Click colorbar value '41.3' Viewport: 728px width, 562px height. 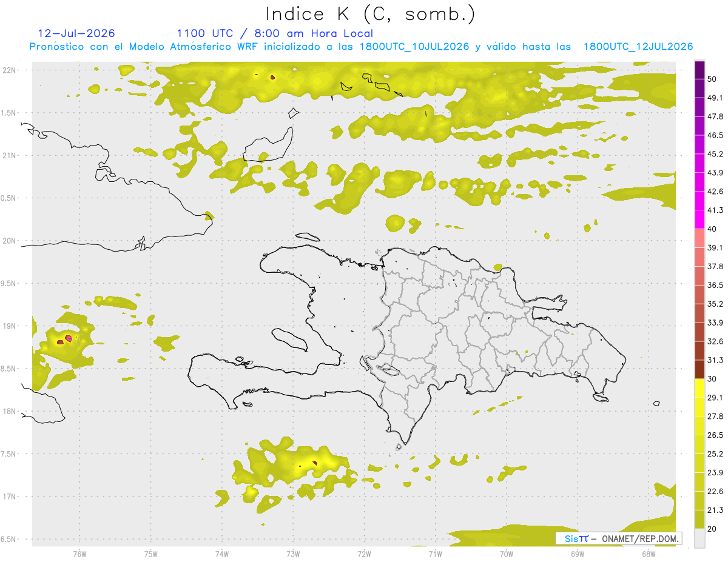(x=715, y=211)
